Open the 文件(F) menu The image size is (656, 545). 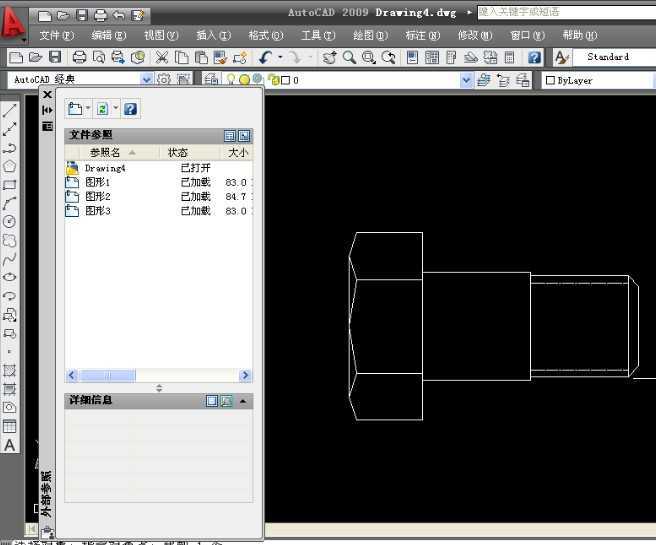point(56,36)
